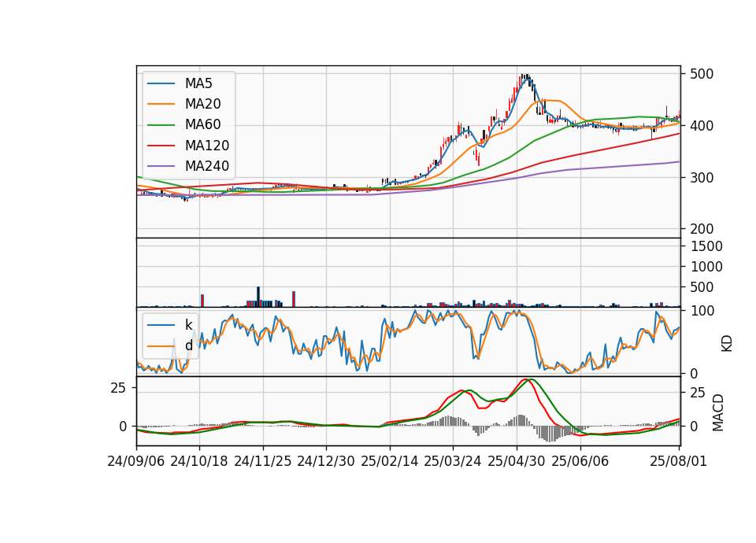This screenshot has height=543, width=756.
Task: Click the 200 price axis label
Action: tap(702, 229)
